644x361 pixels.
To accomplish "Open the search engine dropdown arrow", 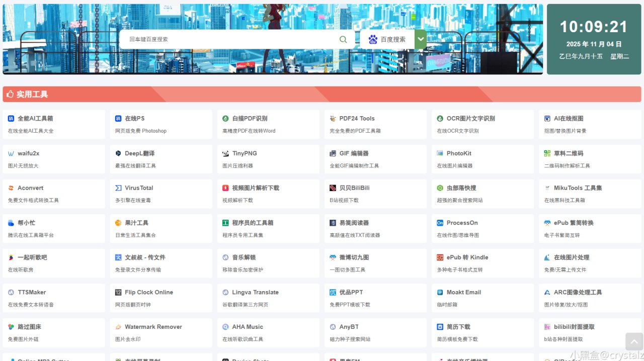I will (x=421, y=39).
